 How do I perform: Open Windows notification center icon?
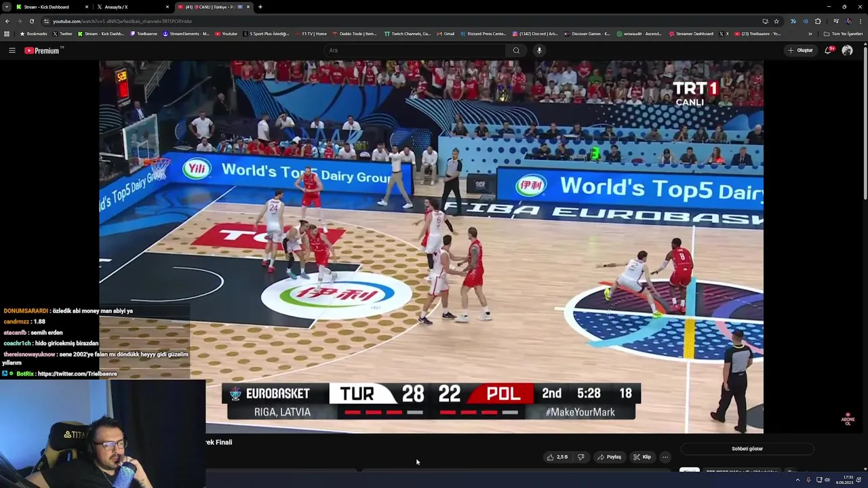859,480
